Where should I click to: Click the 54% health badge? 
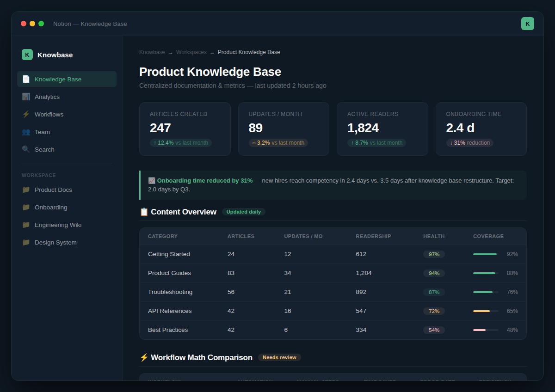pos(434,330)
